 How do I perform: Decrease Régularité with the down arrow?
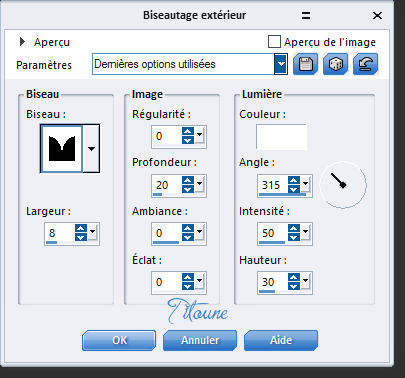point(188,140)
